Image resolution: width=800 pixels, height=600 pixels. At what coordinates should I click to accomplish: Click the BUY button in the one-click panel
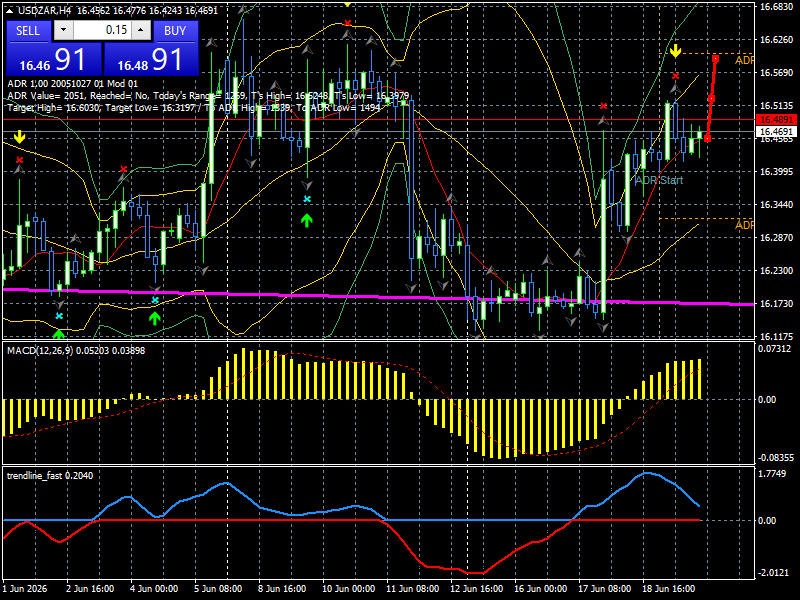(x=175, y=31)
